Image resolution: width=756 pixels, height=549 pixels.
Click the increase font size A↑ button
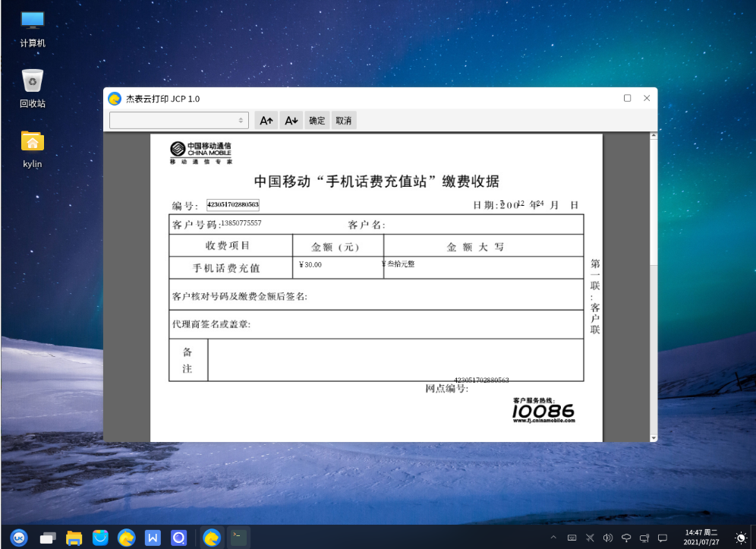tap(266, 121)
